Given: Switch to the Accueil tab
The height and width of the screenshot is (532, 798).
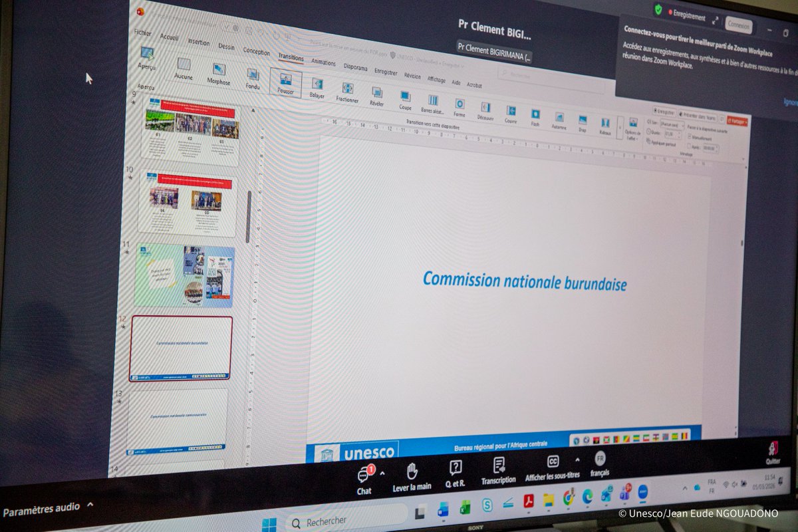Looking at the screenshot, I should click(x=169, y=37).
